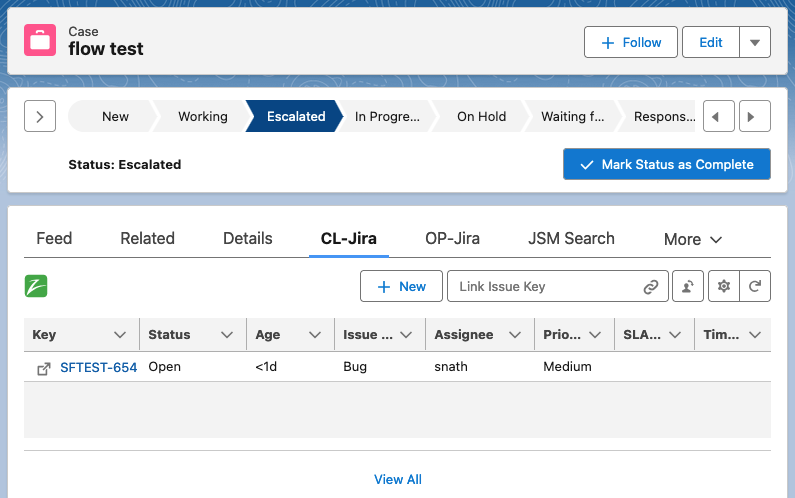
Task: Click the external link icon beside SFTEST-654
Action: click(44, 368)
